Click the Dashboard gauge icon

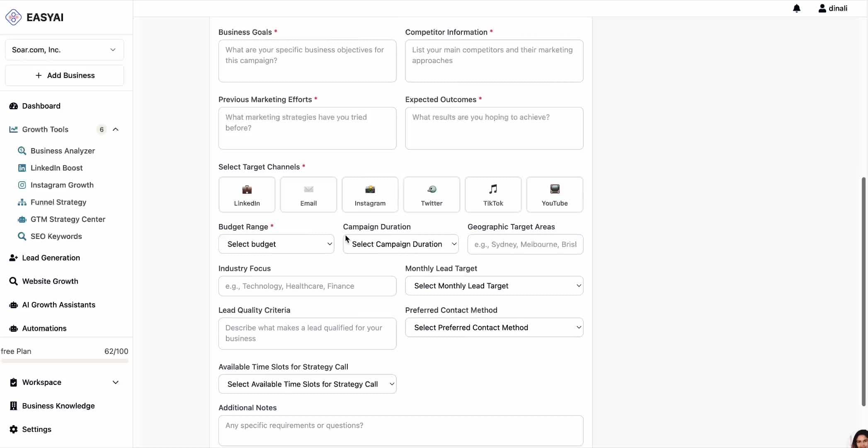(13, 106)
